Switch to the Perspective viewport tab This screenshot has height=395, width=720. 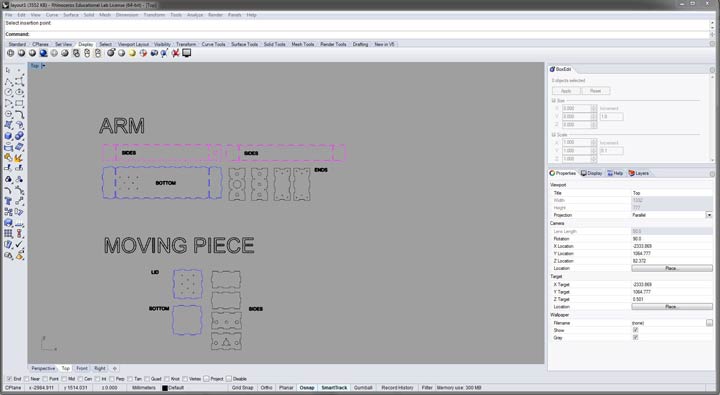[x=43, y=368]
